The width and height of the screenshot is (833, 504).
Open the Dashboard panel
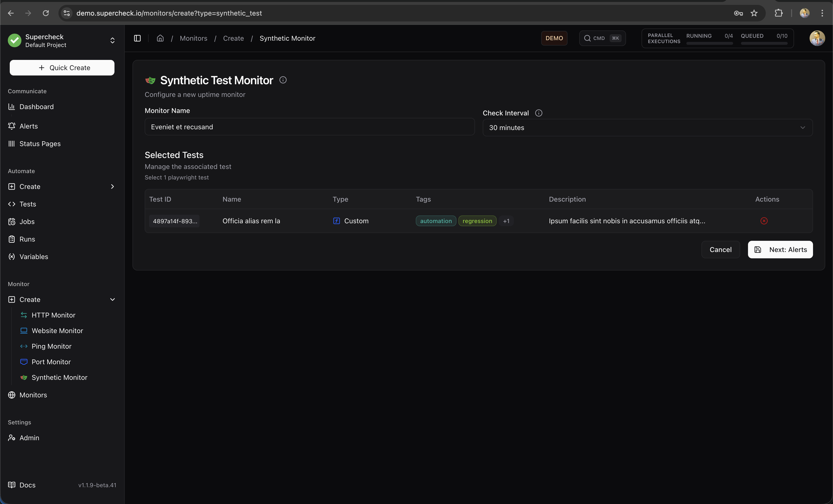click(x=37, y=106)
